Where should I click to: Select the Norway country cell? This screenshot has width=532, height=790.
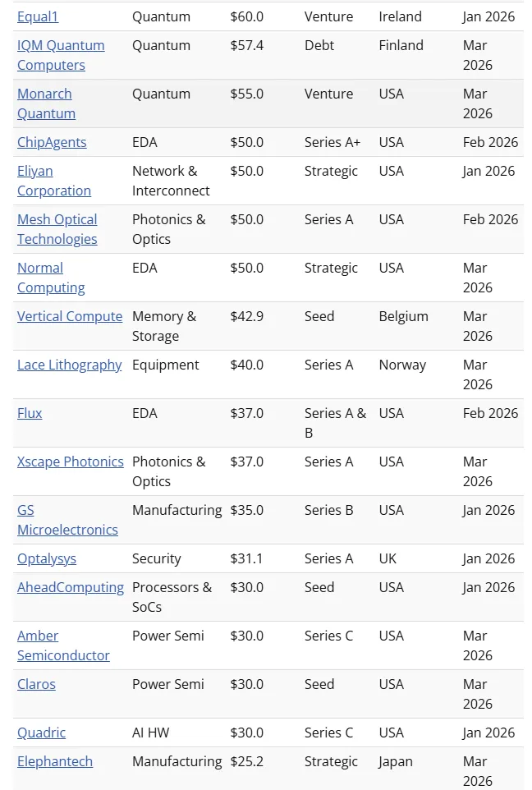tap(402, 365)
